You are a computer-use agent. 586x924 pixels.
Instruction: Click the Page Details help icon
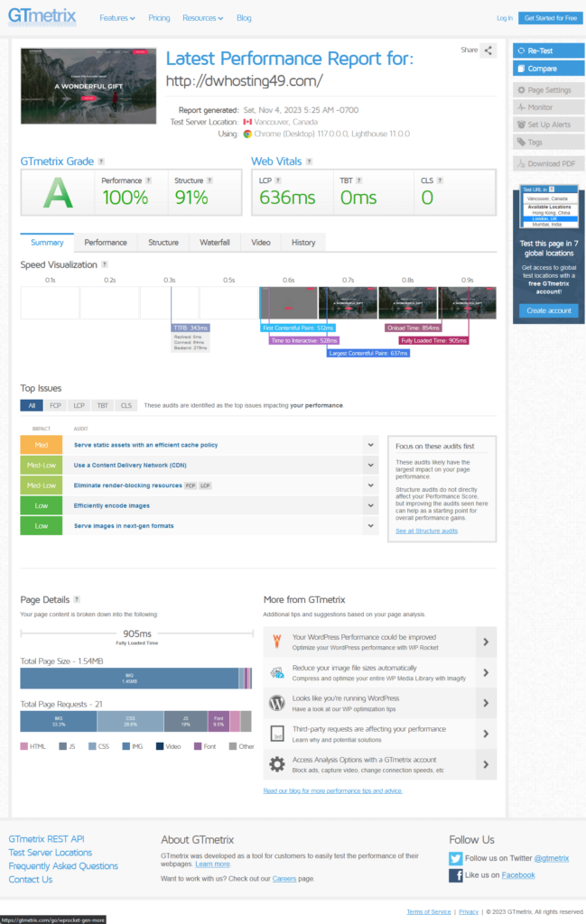pyautogui.click(x=77, y=599)
